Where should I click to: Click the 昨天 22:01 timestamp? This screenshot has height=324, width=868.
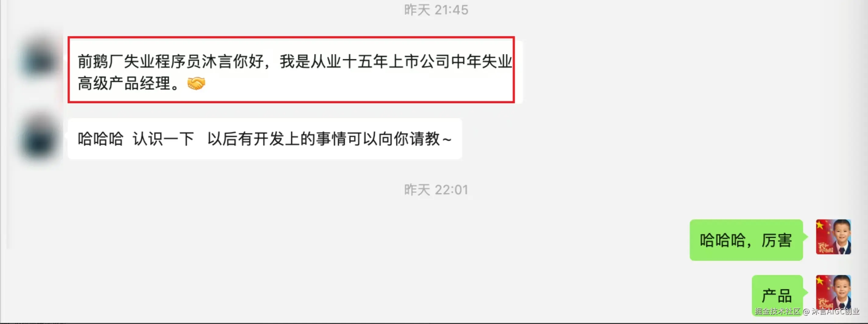(436, 189)
